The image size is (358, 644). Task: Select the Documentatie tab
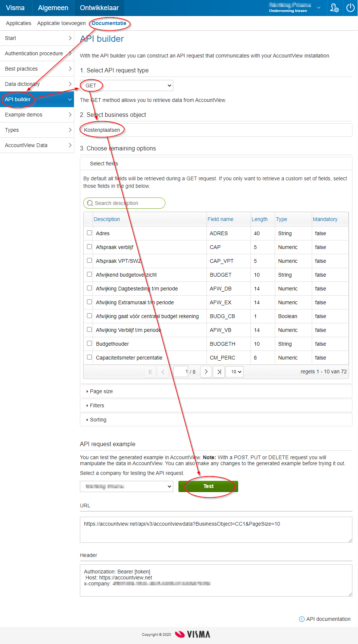[109, 23]
